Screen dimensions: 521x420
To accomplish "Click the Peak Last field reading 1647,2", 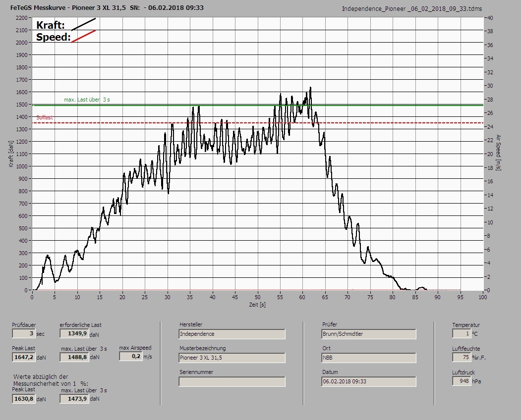I will pos(24,357).
